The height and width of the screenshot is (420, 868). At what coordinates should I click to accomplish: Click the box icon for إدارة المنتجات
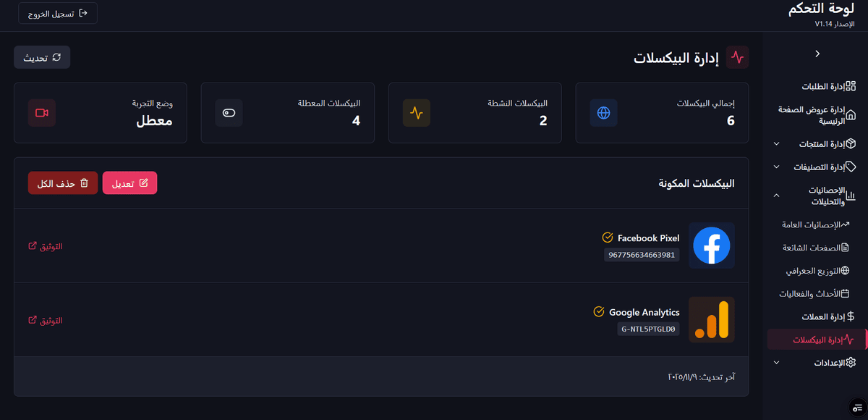851,143
